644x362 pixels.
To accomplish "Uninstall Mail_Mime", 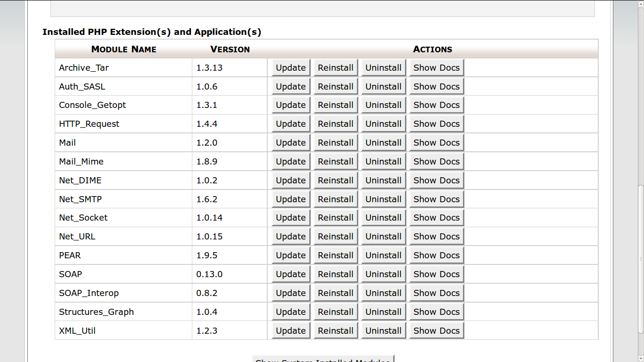I will click(x=383, y=162).
